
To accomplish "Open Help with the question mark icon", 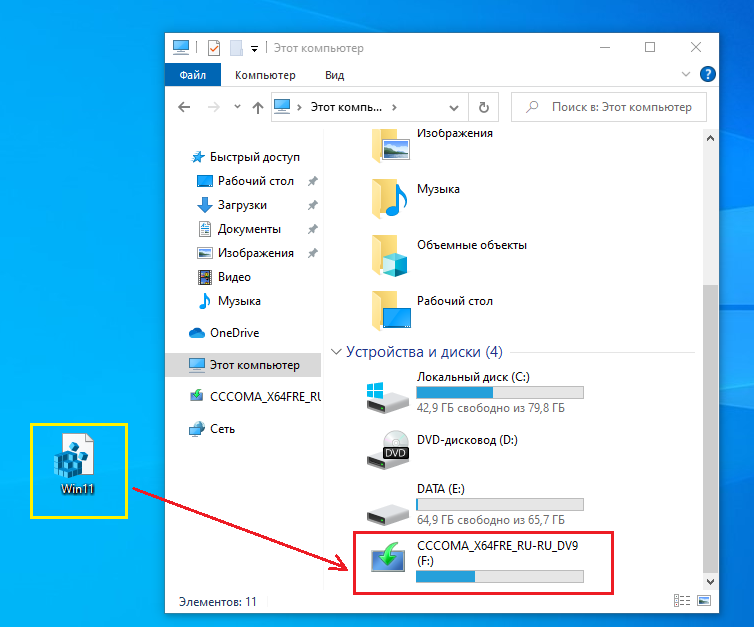I will point(707,74).
